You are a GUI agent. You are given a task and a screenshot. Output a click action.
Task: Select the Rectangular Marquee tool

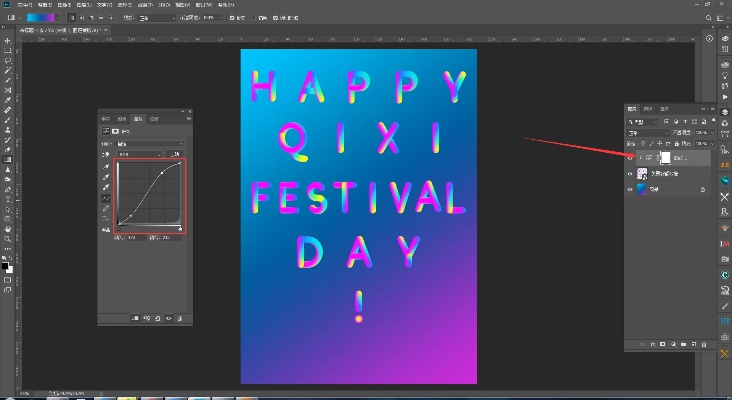[7, 51]
